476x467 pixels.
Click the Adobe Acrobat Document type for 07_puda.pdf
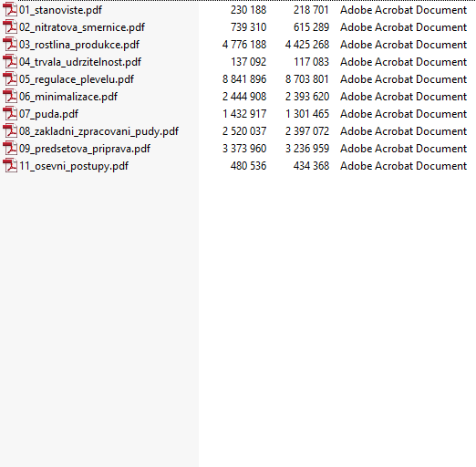point(403,114)
